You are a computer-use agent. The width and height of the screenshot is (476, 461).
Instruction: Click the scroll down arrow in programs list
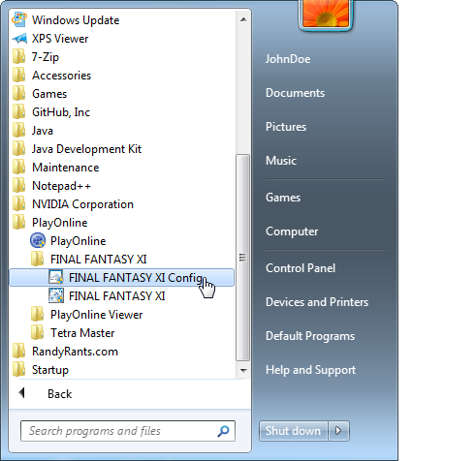point(243,370)
